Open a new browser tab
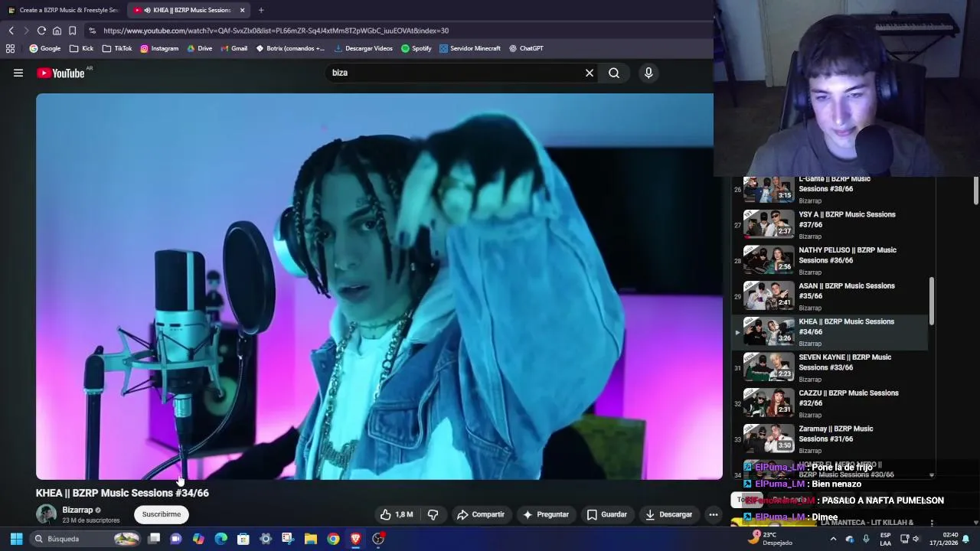980x551 pixels. tap(261, 10)
